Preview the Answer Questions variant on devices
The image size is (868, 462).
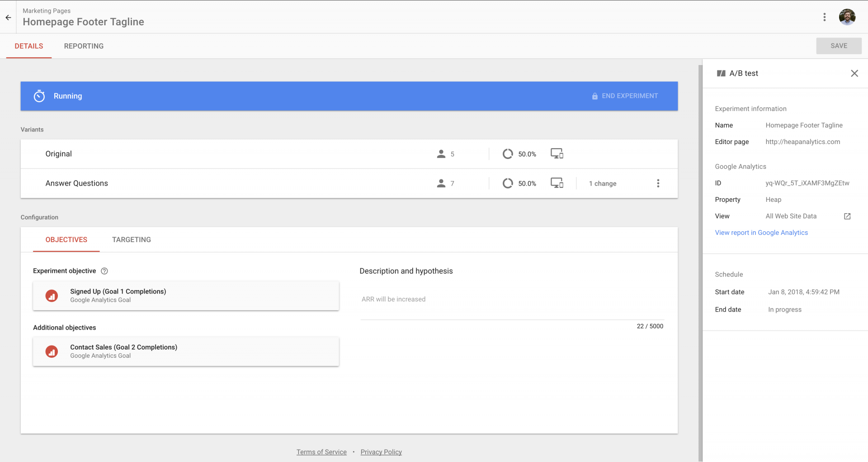click(x=557, y=183)
